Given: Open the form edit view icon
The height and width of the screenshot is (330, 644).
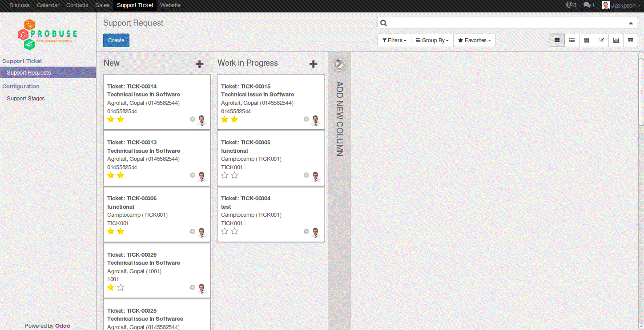Looking at the screenshot, I should pyautogui.click(x=601, y=40).
